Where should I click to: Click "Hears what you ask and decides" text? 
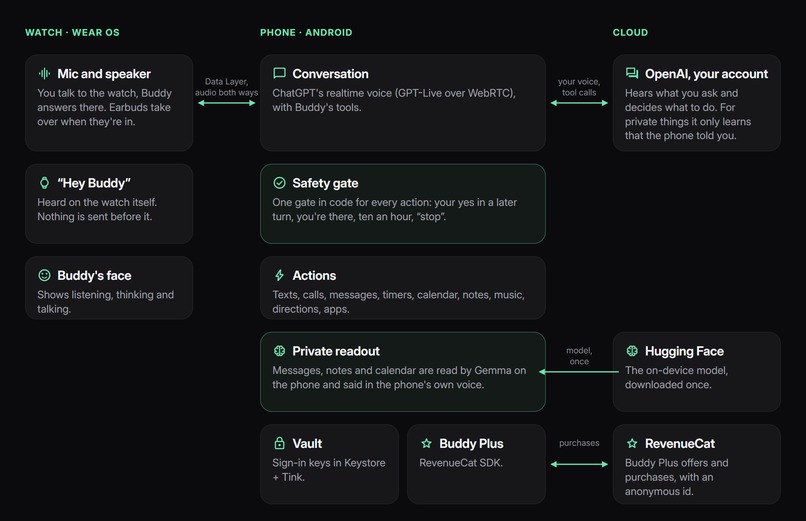(688, 114)
